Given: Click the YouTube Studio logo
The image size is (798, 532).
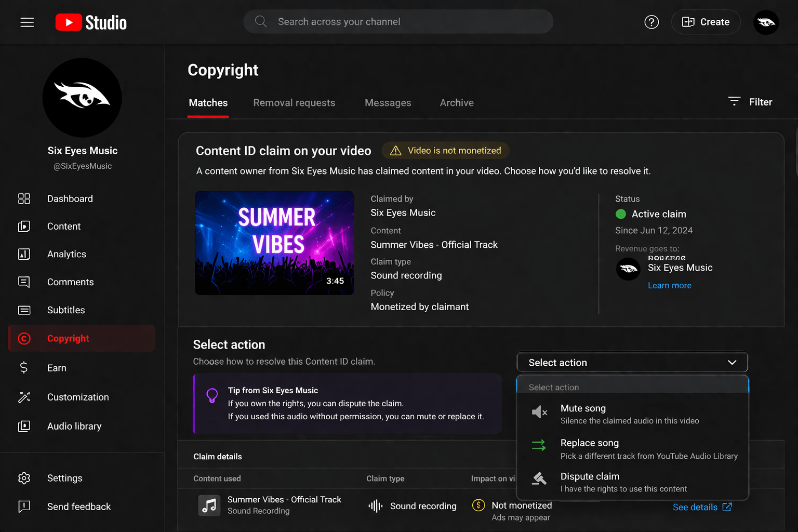Looking at the screenshot, I should 91,22.
